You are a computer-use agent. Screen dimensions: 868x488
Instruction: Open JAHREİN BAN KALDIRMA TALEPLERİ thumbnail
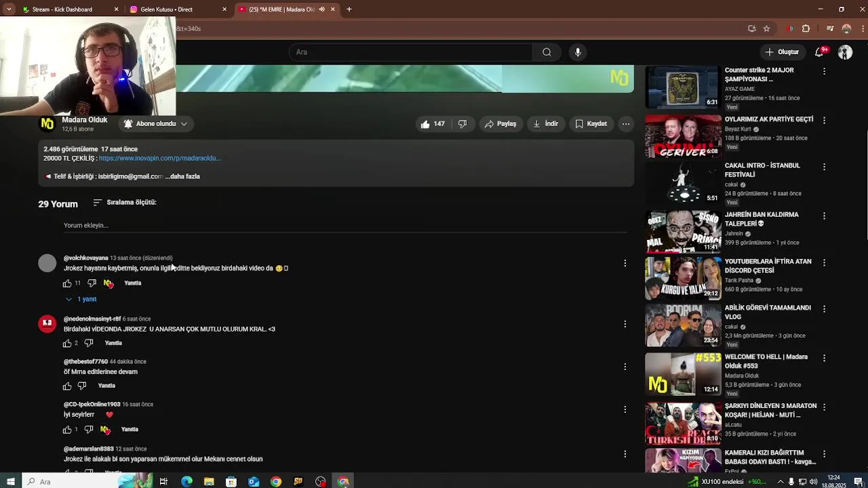[682, 231]
